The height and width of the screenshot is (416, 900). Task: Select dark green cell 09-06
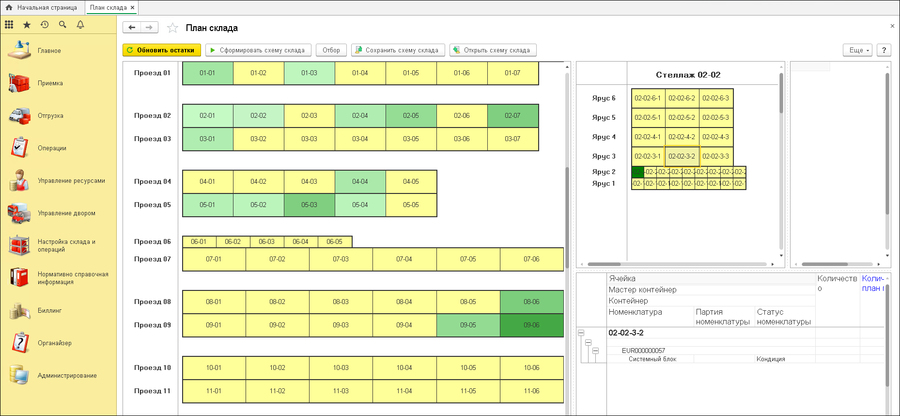[531, 325]
